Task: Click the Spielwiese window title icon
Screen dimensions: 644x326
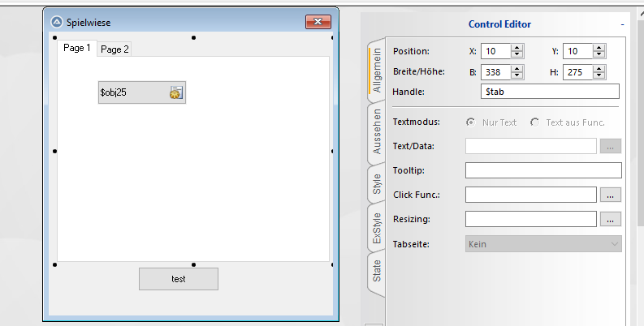Action: 56,23
